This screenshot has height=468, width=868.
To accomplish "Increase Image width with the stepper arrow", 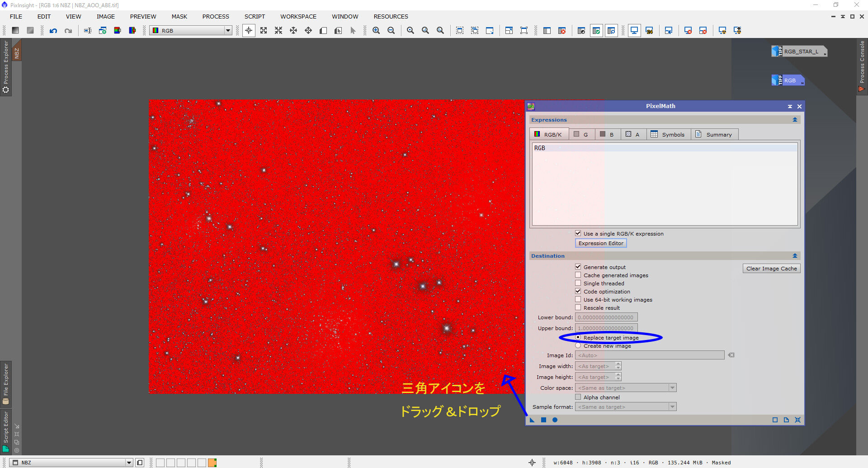I will [x=618, y=364].
